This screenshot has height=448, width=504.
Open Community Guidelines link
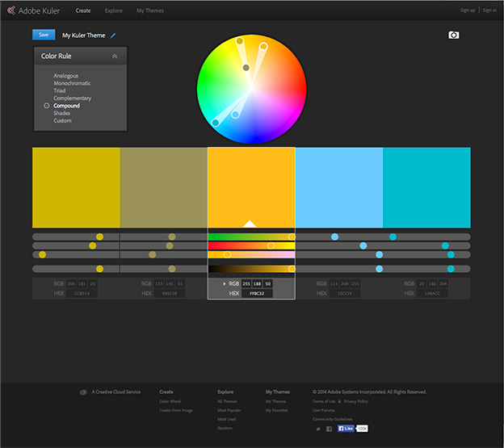point(332,419)
